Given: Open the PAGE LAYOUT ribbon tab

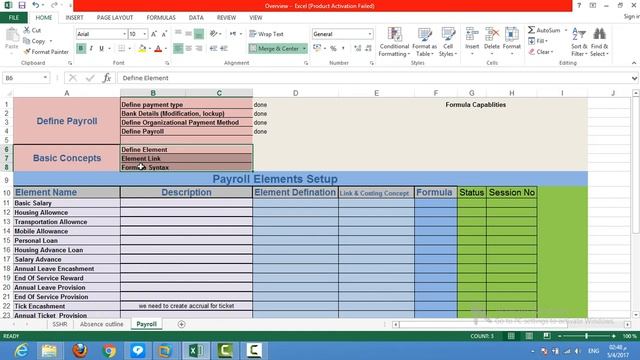Looking at the screenshot, I should [115, 18].
